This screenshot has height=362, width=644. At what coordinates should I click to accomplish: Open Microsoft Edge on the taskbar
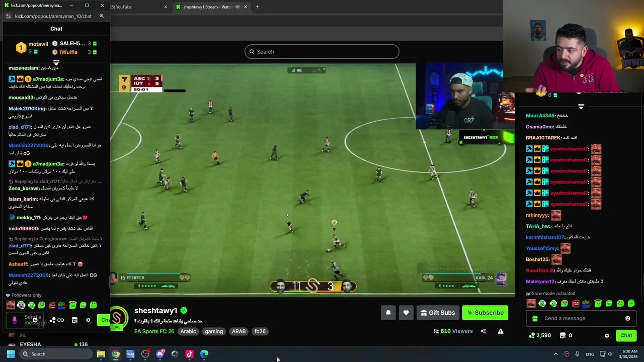pos(204,354)
